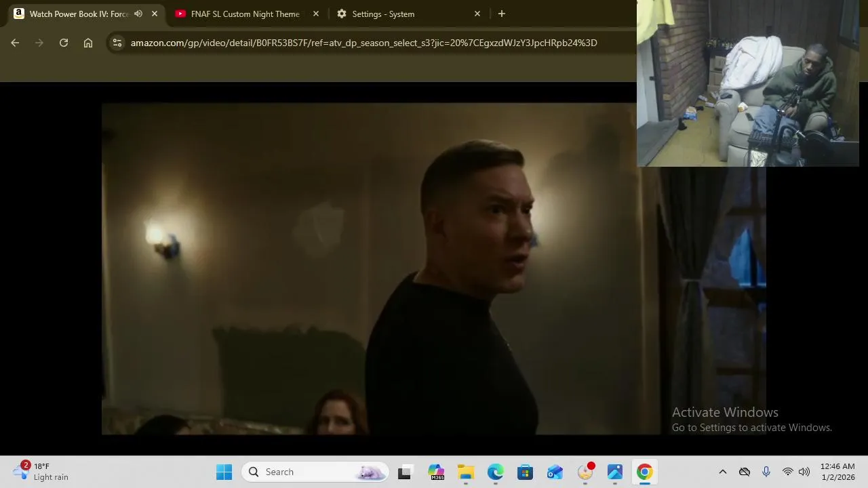
Task: Open Photos app from taskbar
Action: (615, 472)
